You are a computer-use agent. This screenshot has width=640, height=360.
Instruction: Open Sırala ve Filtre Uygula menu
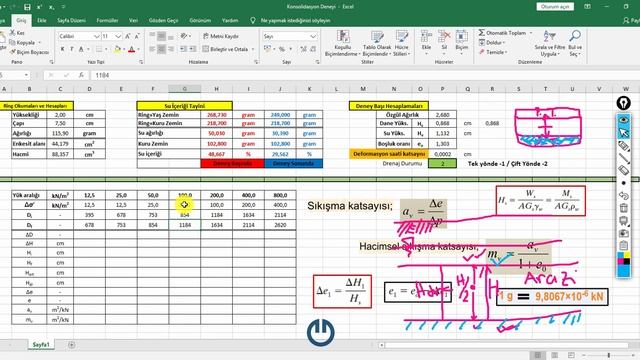[x=549, y=43]
